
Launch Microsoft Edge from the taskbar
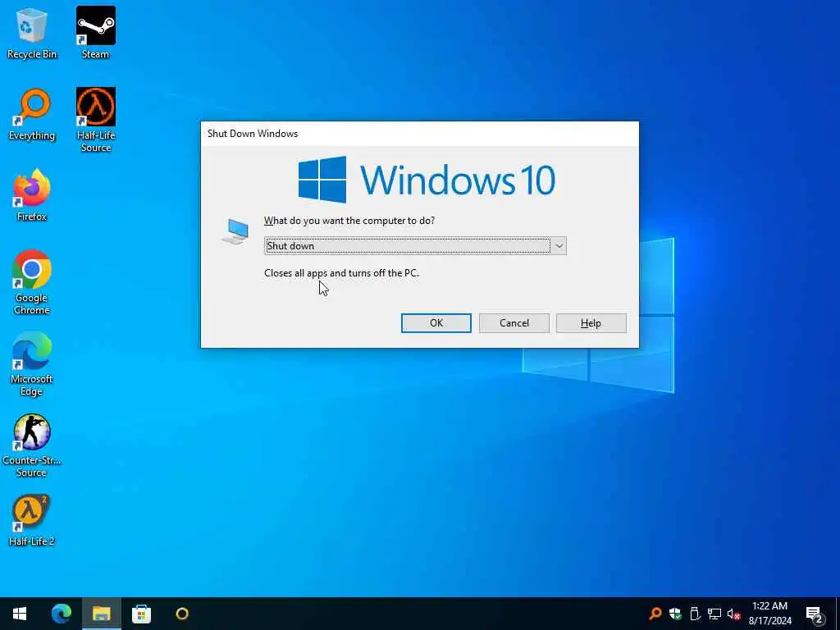click(61, 614)
